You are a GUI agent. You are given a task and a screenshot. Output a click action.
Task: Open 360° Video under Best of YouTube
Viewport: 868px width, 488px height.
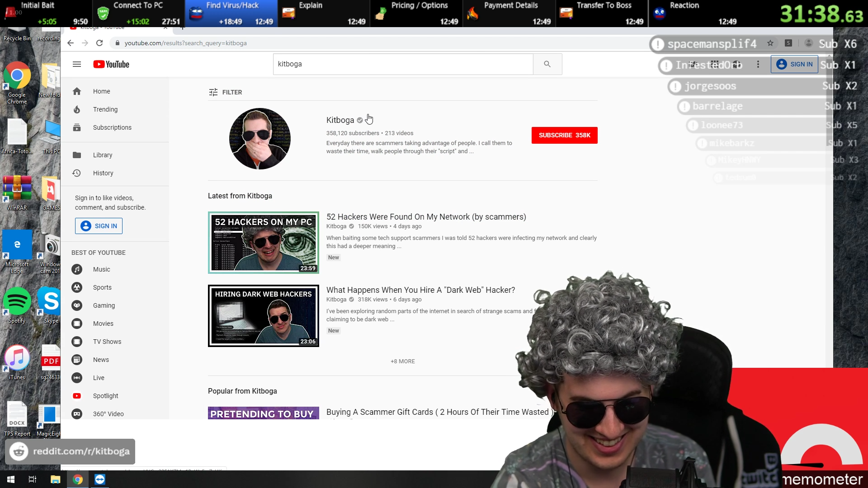tap(115, 414)
